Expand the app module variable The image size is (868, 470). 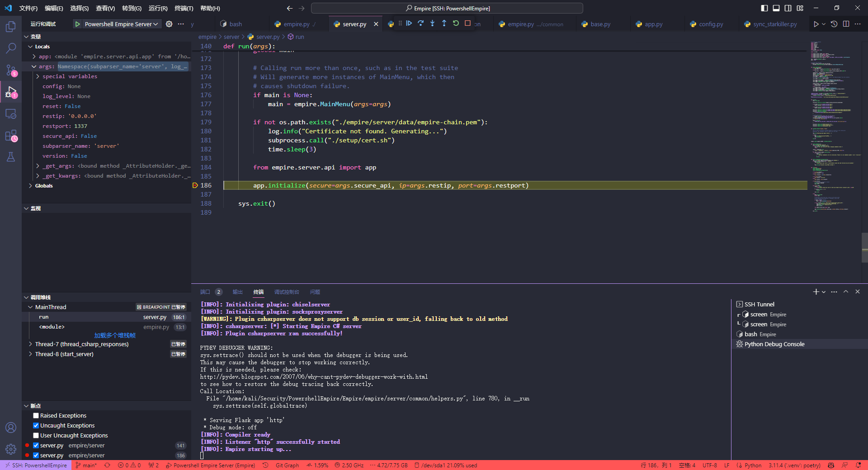click(34, 56)
